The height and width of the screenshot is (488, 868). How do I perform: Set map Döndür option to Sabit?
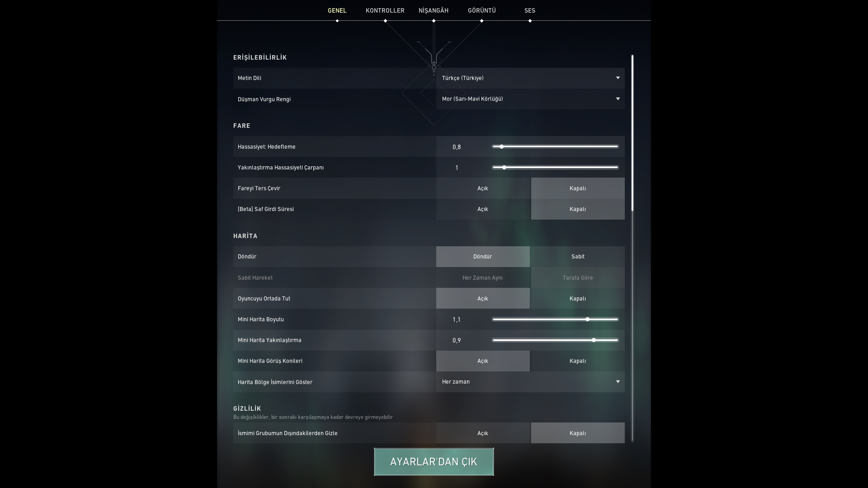(577, 257)
